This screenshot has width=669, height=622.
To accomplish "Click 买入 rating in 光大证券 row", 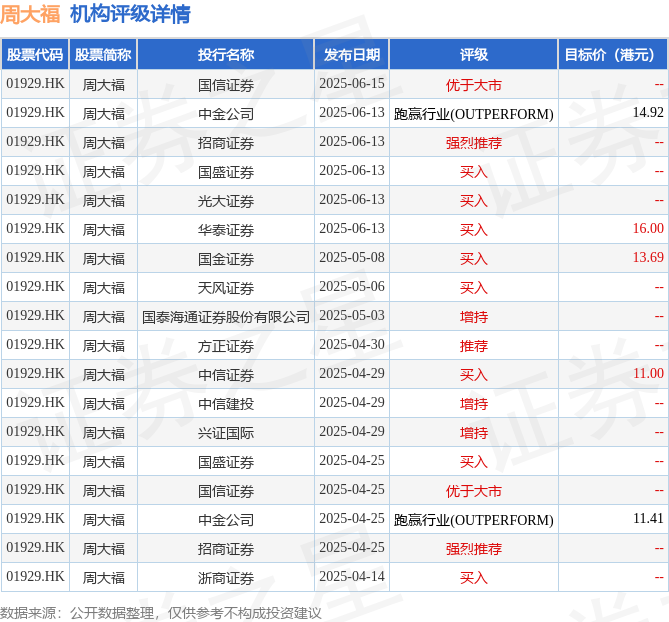I will coord(474,201).
